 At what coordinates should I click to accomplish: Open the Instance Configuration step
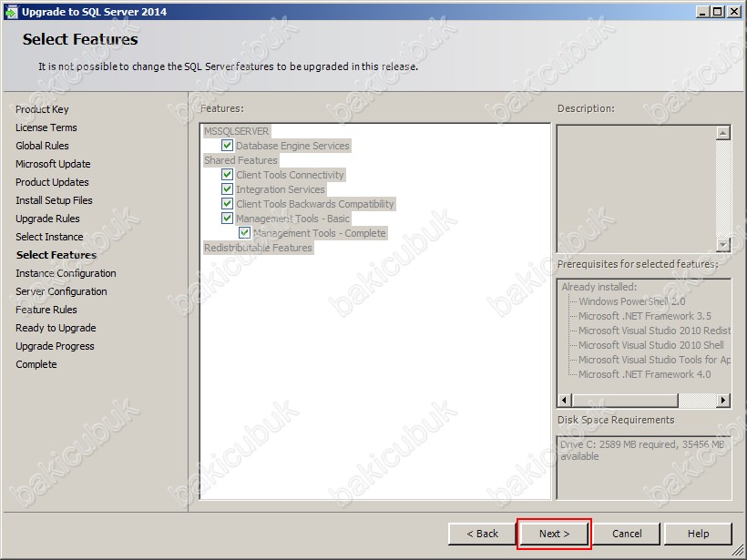(x=66, y=273)
